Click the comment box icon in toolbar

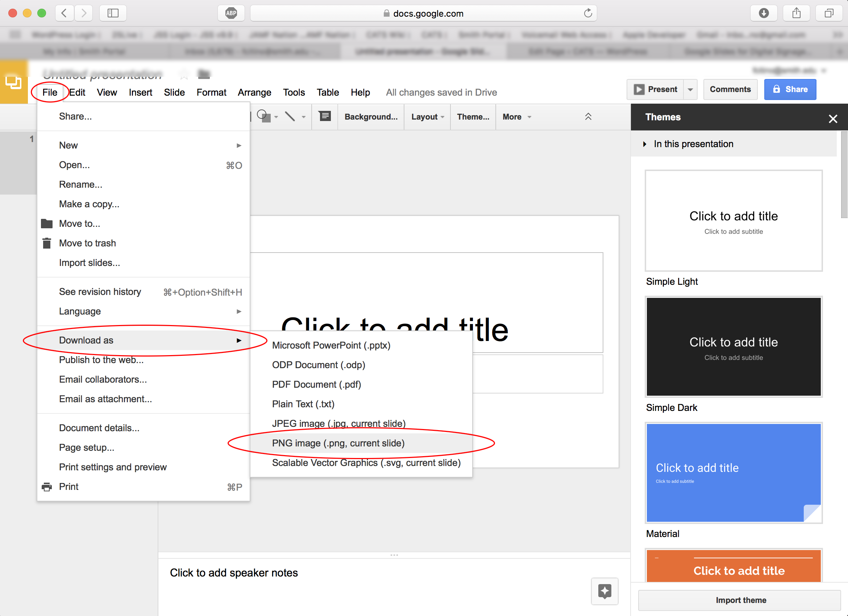325,116
